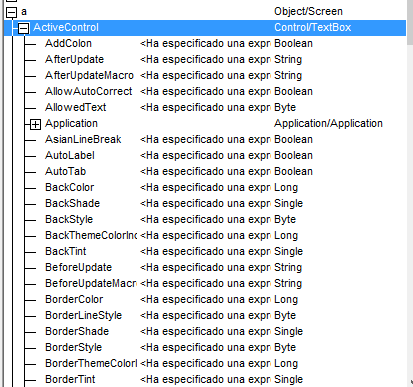Select the AutoTab property
413x387 pixels.
[66, 171]
